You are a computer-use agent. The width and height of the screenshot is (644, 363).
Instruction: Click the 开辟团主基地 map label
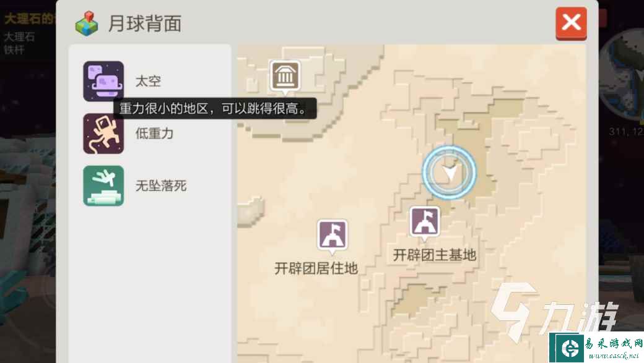click(x=435, y=255)
